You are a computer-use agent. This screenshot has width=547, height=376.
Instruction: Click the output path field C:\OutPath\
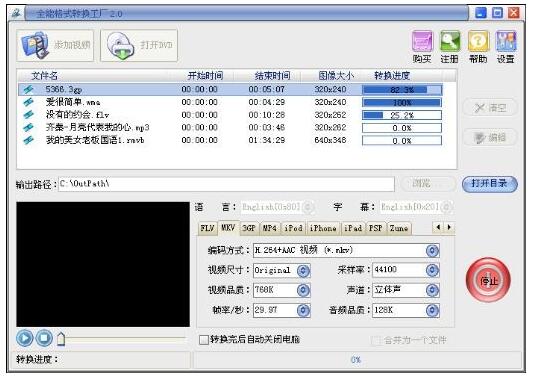tap(226, 184)
